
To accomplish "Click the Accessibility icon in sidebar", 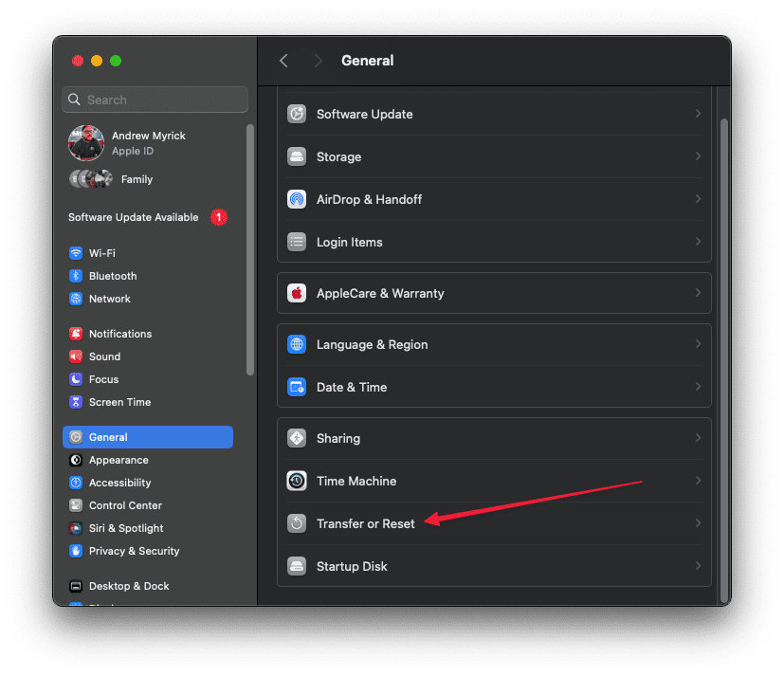I will click(76, 483).
